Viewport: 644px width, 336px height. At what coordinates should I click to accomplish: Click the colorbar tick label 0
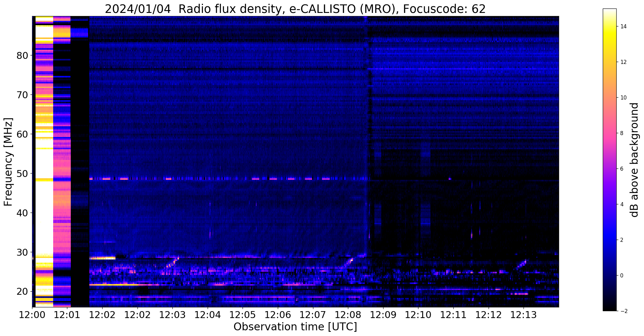pyautogui.click(x=621, y=276)
